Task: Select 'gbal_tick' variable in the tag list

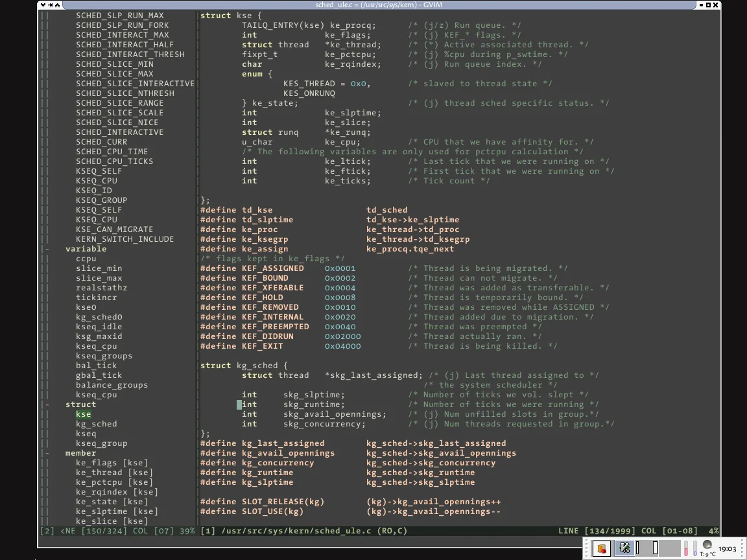Action: [99, 375]
